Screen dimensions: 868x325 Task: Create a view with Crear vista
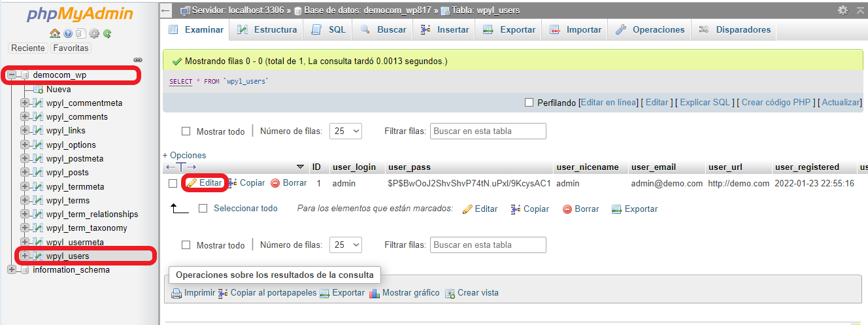(x=471, y=293)
